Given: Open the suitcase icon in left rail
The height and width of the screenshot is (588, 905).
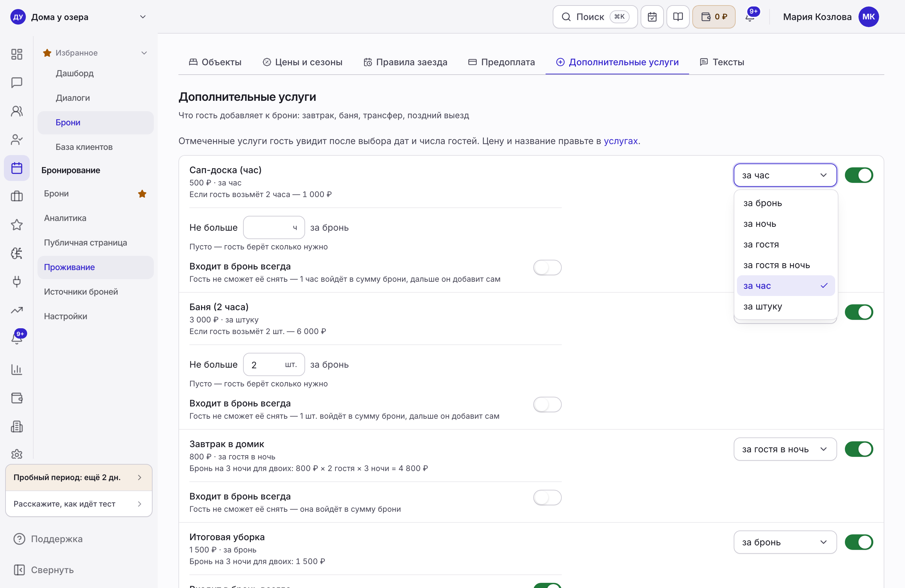Looking at the screenshot, I should (x=17, y=196).
